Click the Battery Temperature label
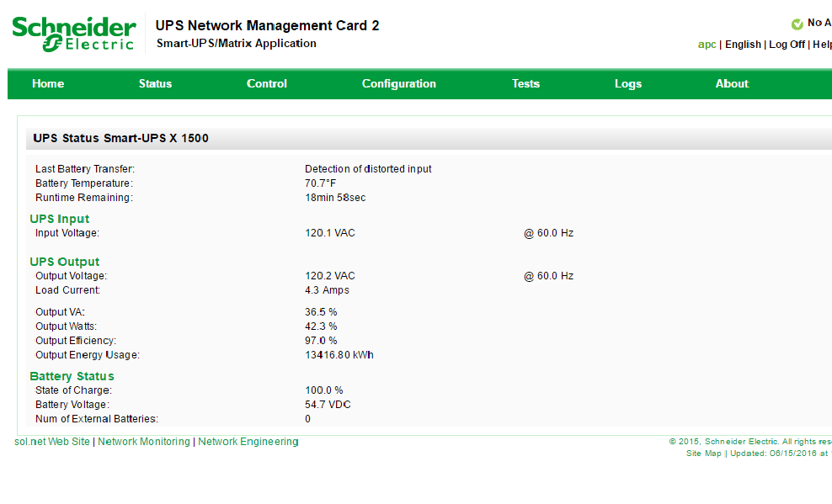This screenshot has width=832, height=504. tap(84, 183)
